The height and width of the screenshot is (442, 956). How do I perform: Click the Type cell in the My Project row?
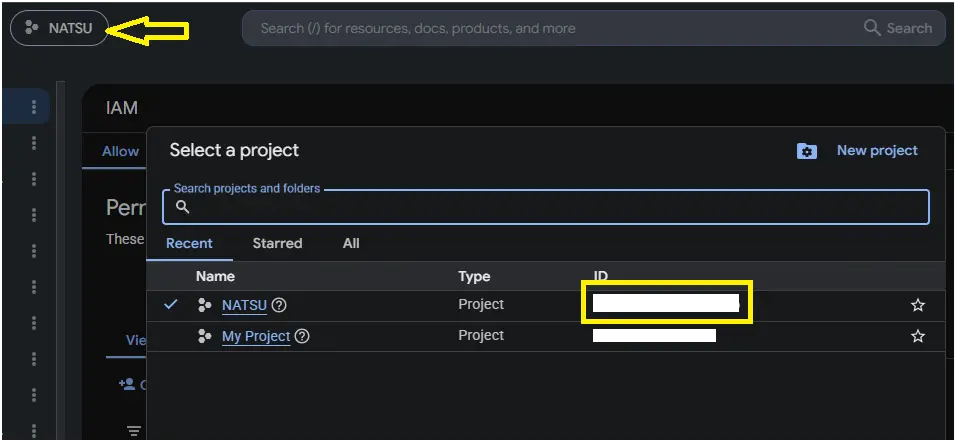[481, 335]
